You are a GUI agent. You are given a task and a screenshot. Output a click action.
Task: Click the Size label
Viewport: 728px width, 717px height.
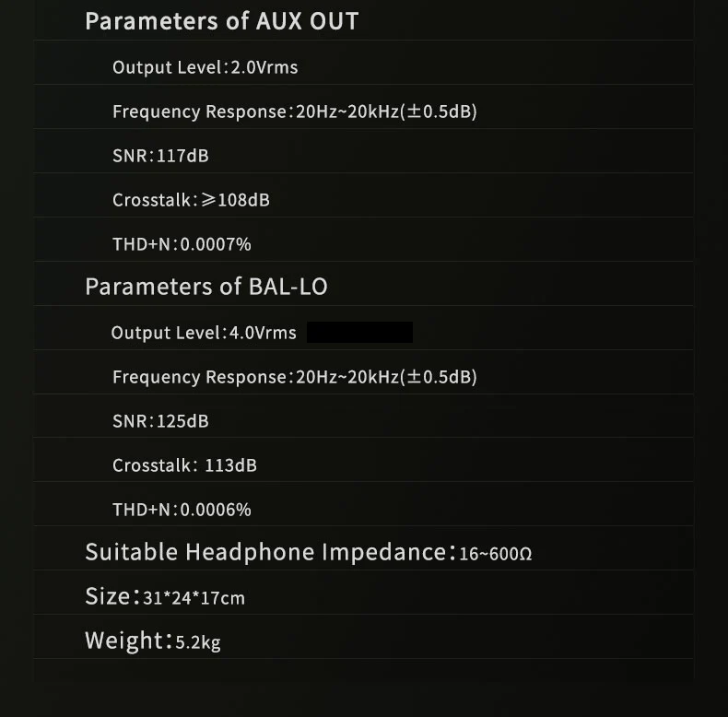click(112, 595)
